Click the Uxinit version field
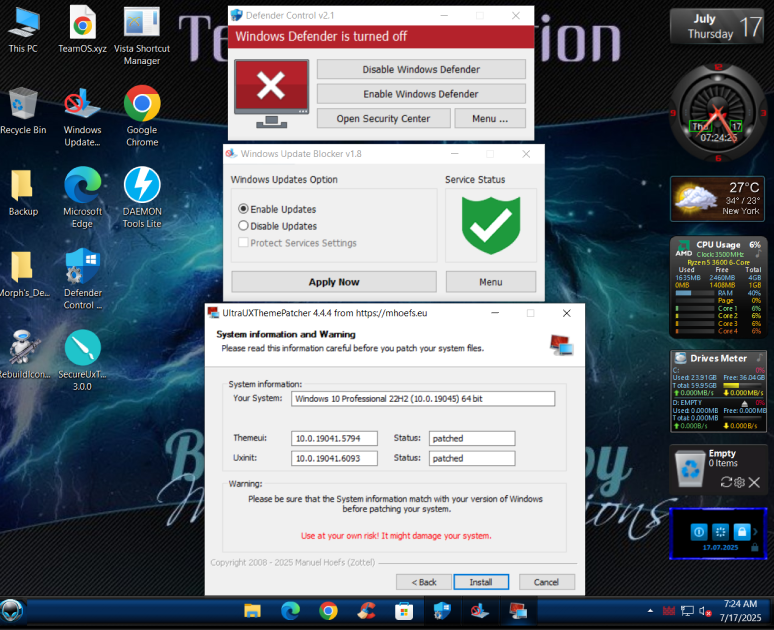Viewport: 774px width, 630px height. (x=334, y=458)
